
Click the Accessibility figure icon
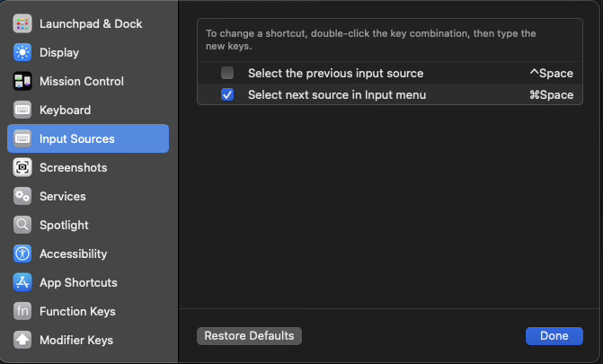click(22, 253)
